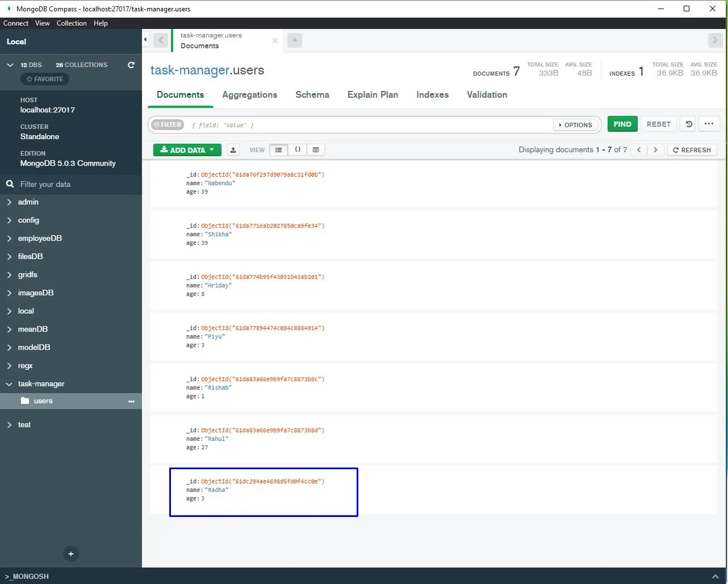
Task: Click name value "Shikha"
Action: [218, 235]
